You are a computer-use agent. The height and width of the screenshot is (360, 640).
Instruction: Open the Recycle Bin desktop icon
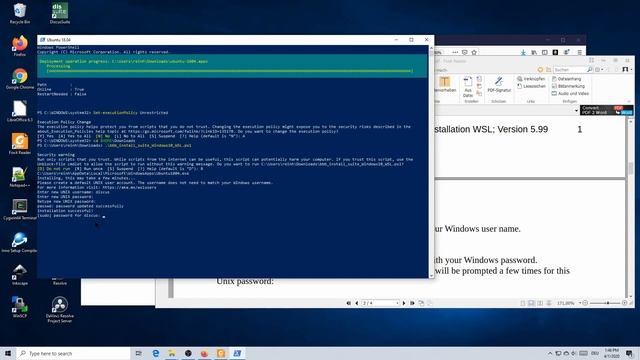click(20, 13)
